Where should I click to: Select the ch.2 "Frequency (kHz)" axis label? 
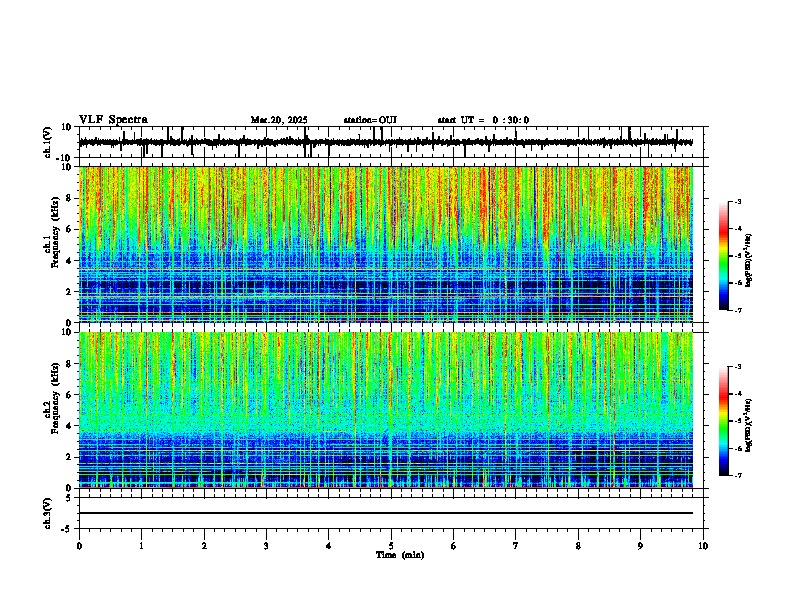[55, 398]
